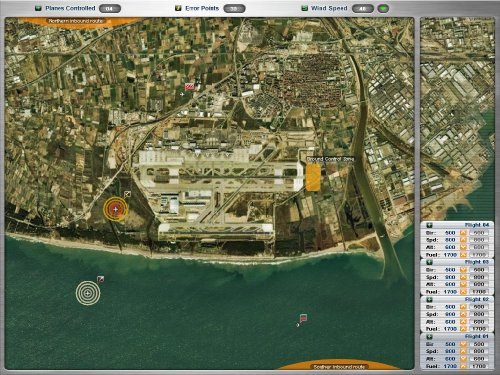The height and width of the screenshot is (375, 500).
Task: Adjust Flight 03 Spd using its orange arrow
Action: pos(463,277)
